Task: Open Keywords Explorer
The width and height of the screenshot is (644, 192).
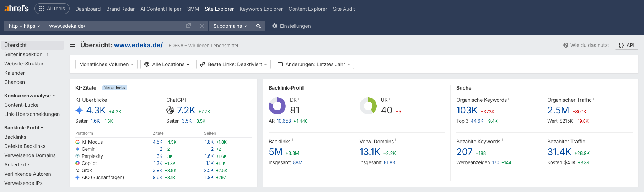Action: point(261,9)
